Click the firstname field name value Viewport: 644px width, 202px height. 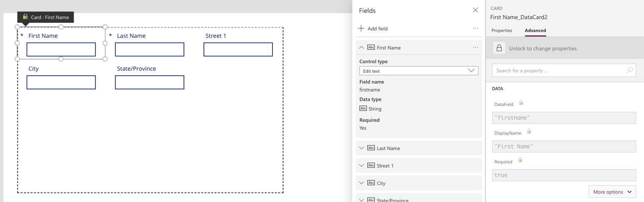[x=370, y=90]
